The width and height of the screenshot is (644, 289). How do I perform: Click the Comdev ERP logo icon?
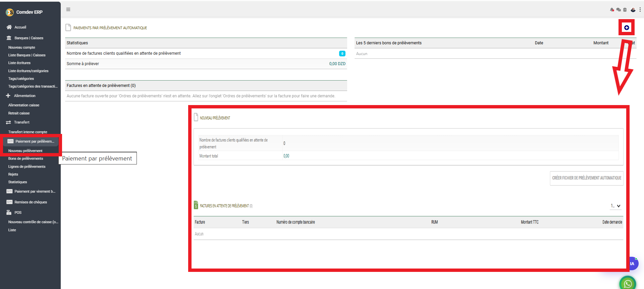coord(10,12)
